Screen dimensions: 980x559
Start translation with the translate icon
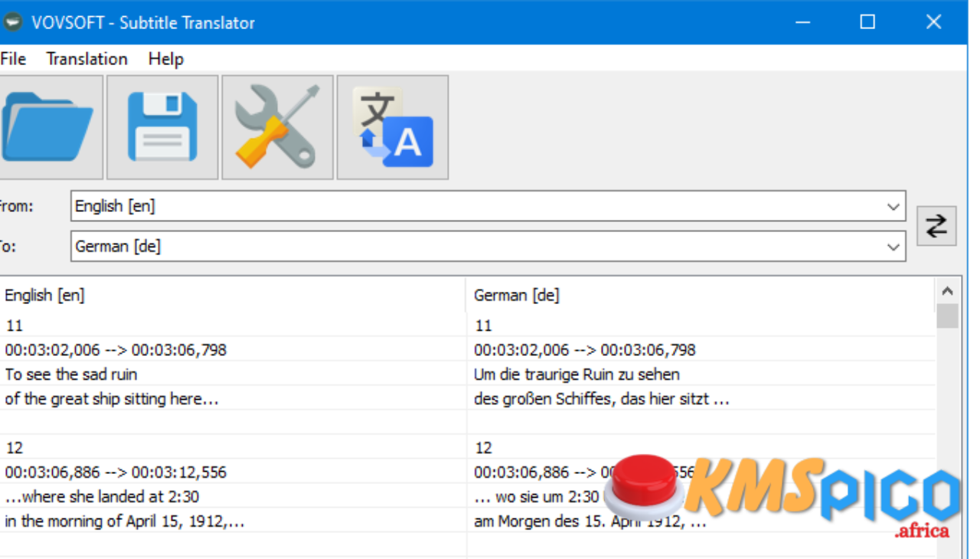[393, 127]
